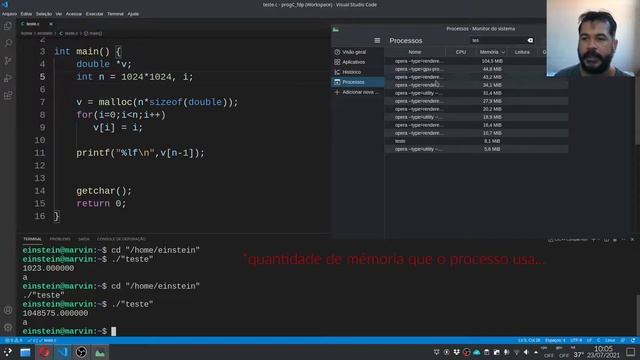Open the Seleção menu
Viewport: 640px width, 360px height.
(44, 14)
